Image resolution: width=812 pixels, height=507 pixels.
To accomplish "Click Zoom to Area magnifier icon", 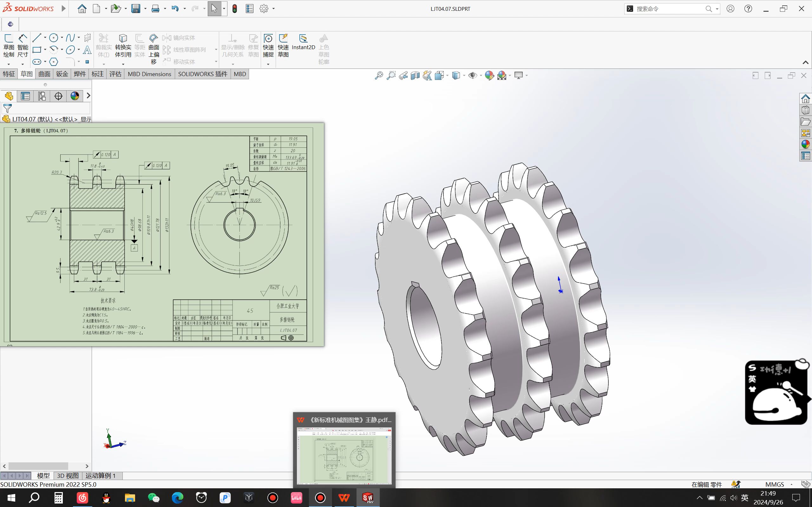I will (391, 75).
